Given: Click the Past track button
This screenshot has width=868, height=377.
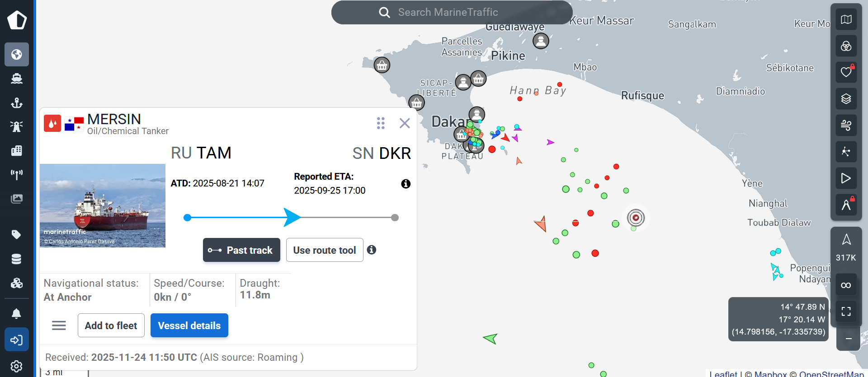Looking at the screenshot, I should [x=241, y=250].
